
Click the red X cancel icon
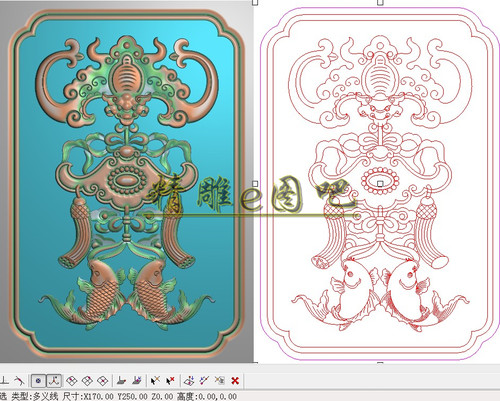[x=235, y=380]
